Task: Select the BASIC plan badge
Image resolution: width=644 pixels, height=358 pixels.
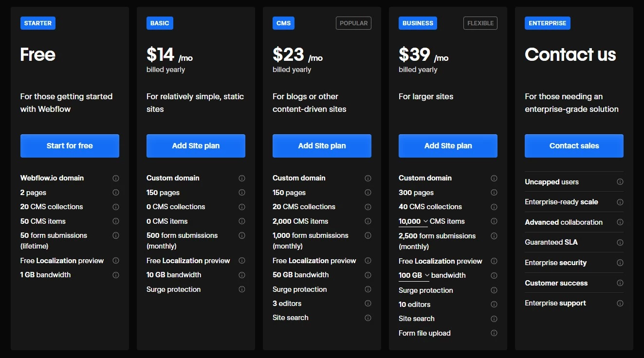Action: pos(160,23)
